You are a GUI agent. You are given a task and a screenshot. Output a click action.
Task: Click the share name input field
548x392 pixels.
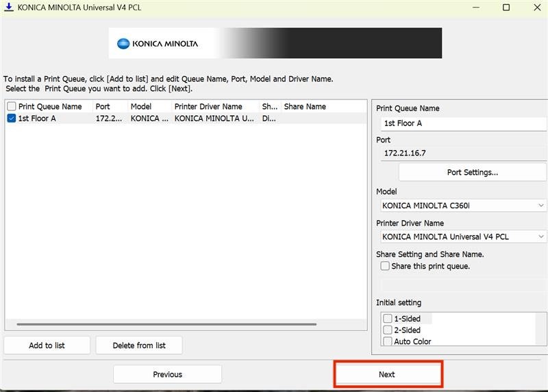point(463,285)
